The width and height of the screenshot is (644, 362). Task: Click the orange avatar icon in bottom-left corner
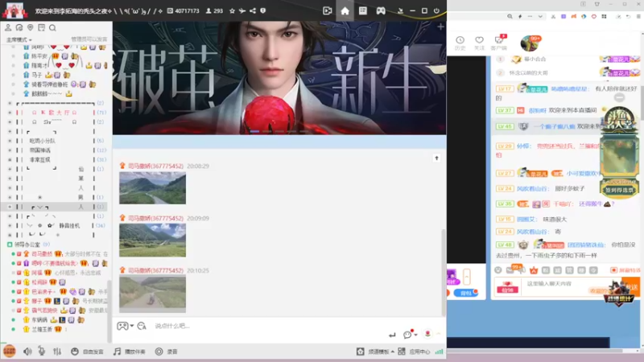(9, 352)
